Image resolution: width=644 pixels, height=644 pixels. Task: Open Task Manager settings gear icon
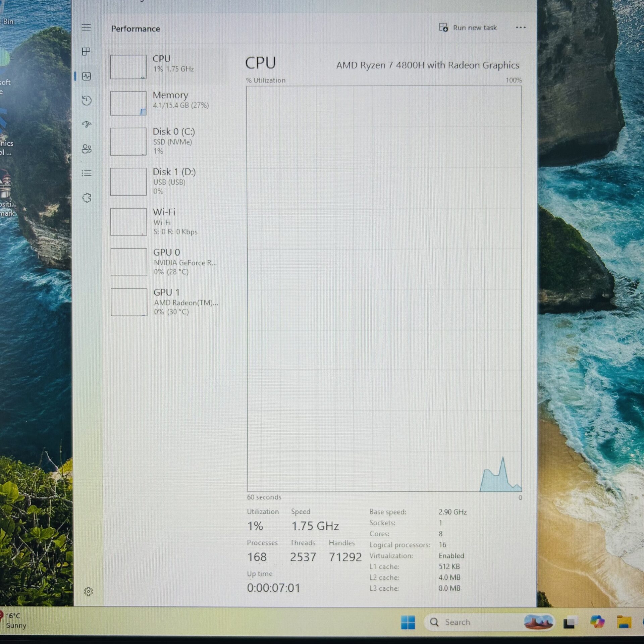(x=88, y=591)
